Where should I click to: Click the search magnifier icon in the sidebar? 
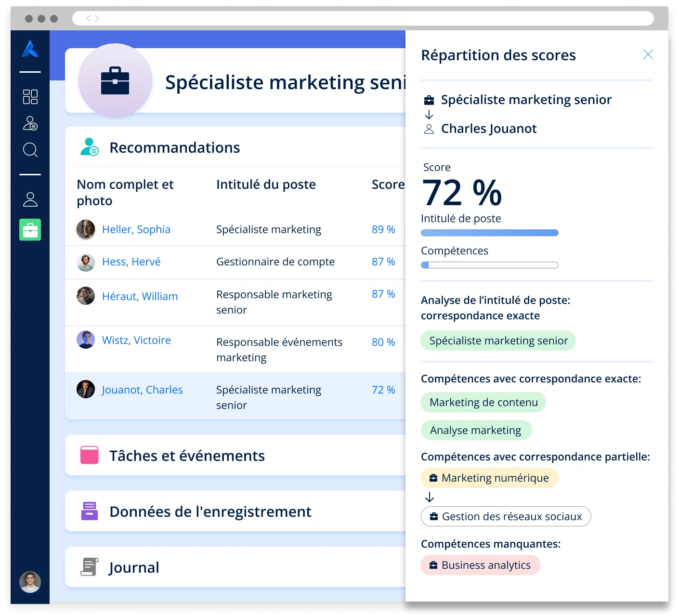click(30, 150)
